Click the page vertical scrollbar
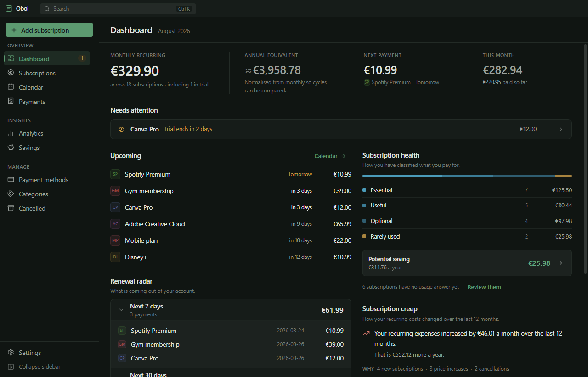The width and height of the screenshot is (588, 377). pos(585,159)
